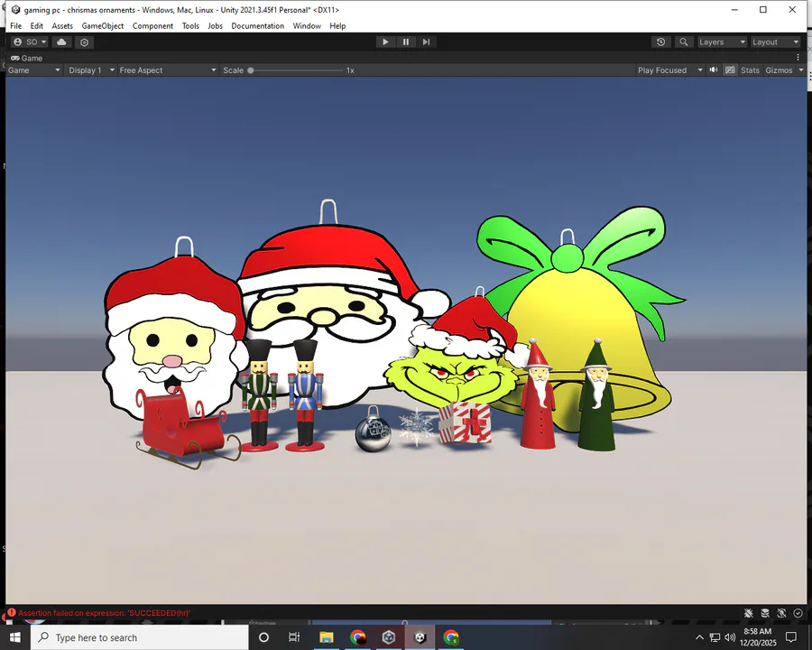Expand the Layout dropdown

pyautogui.click(x=775, y=42)
